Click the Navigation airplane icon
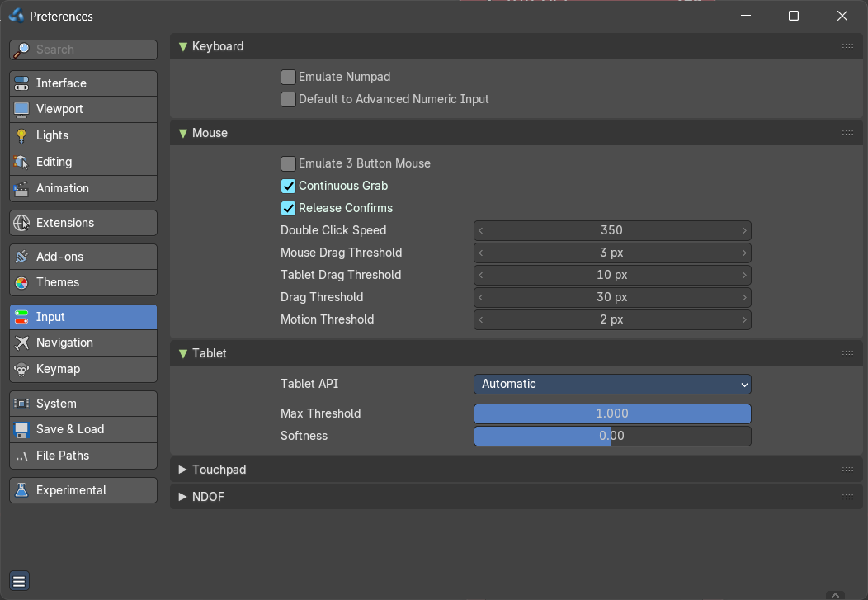Viewport: 868px width, 600px height. coord(21,343)
